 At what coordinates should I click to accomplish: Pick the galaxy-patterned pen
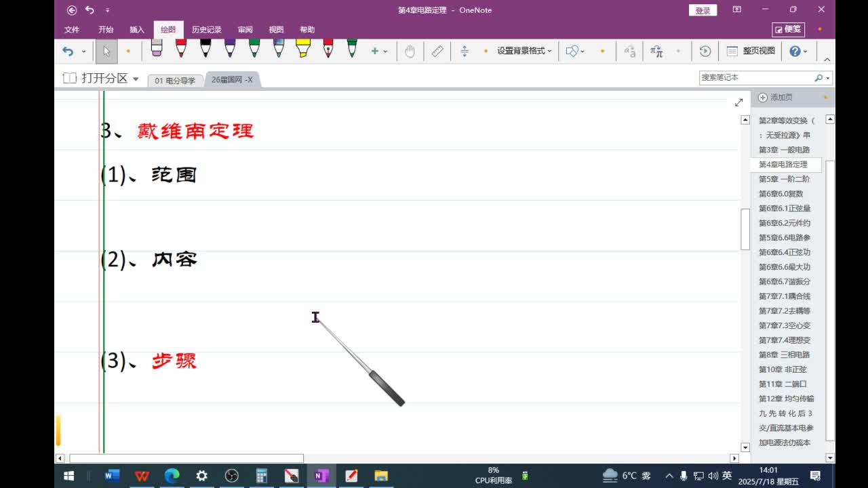tap(279, 49)
